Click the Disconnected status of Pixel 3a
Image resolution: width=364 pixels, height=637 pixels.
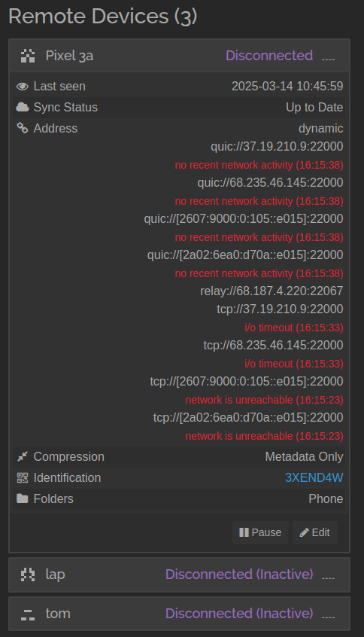[x=269, y=55]
